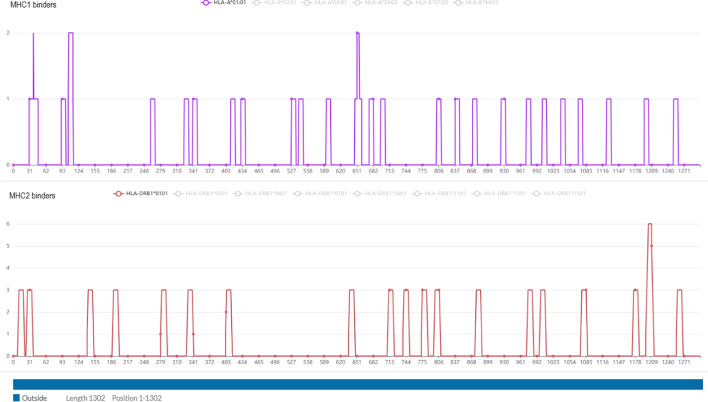Viewport: 708px width, 402px height.
Task: Click the blue Outside topology bar
Action: [x=357, y=384]
